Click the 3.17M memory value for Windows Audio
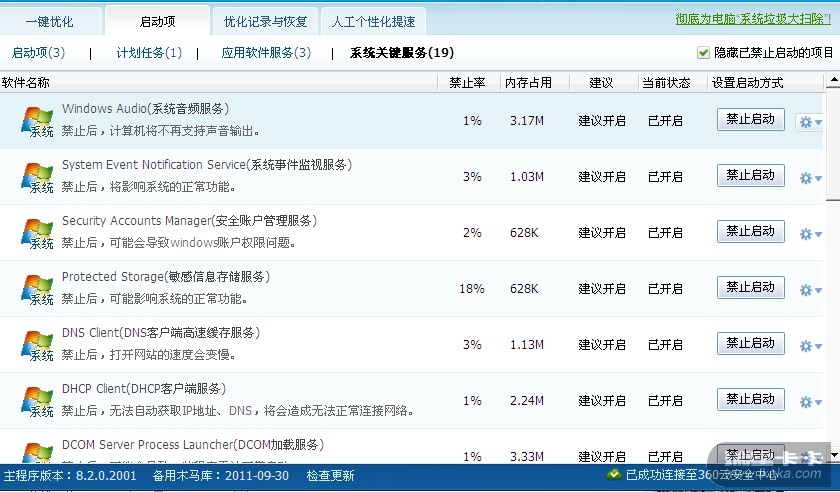Screen dimensions: 840x492 click(527, 121)
